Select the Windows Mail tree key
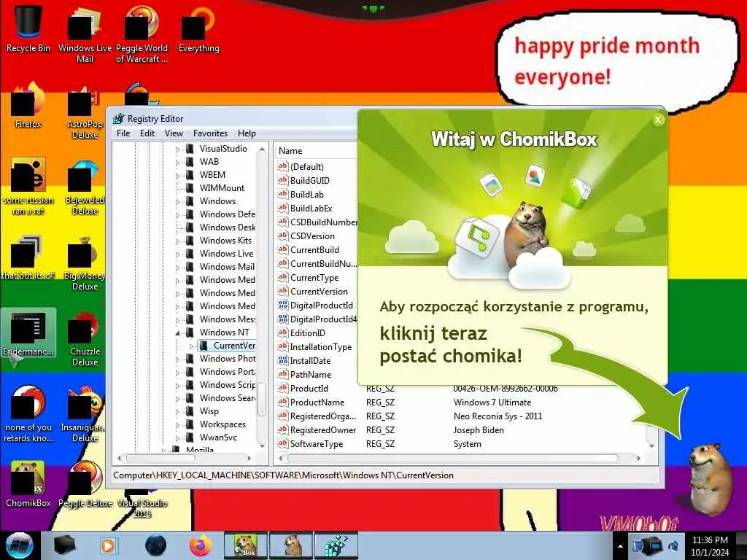 (x=227, y=267)
